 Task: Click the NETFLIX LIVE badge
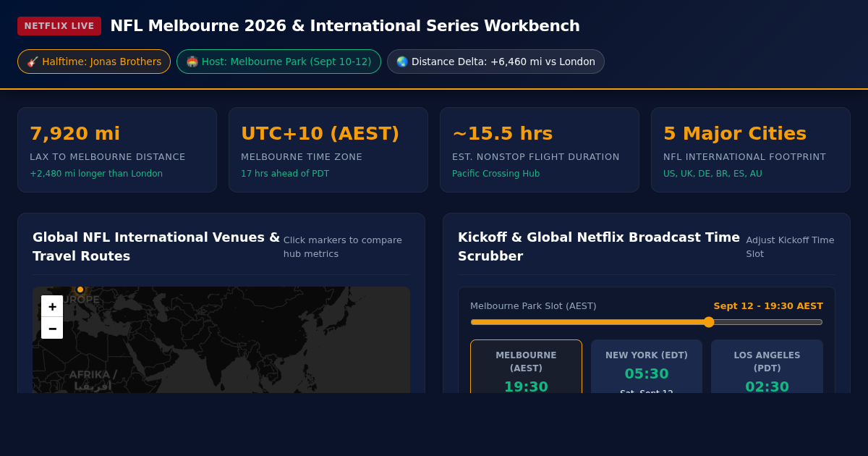[x=59, y=26]
